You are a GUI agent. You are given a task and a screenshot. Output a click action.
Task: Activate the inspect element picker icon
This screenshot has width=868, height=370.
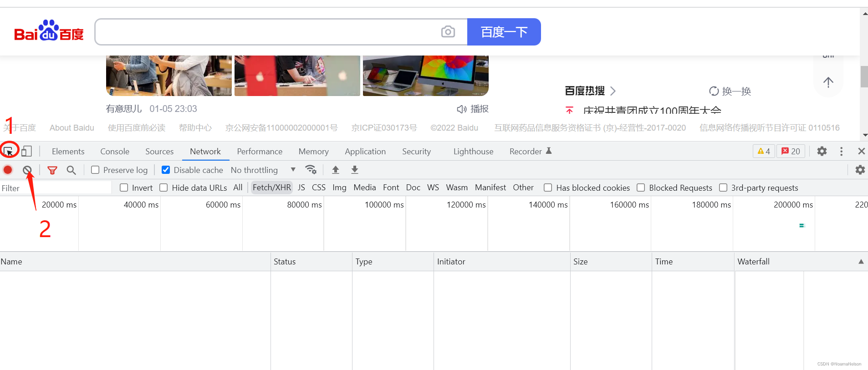coord(8,151)
